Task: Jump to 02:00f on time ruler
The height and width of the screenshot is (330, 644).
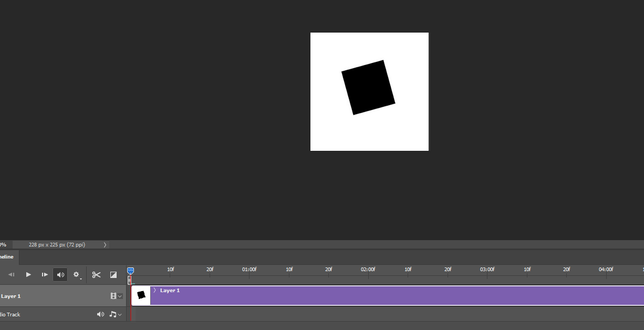Action: pos(368,270)
